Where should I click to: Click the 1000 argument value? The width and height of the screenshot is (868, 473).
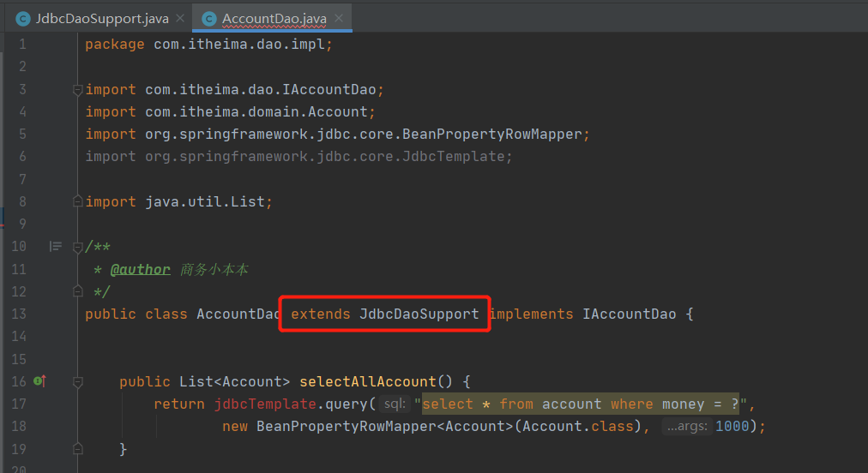732,427
